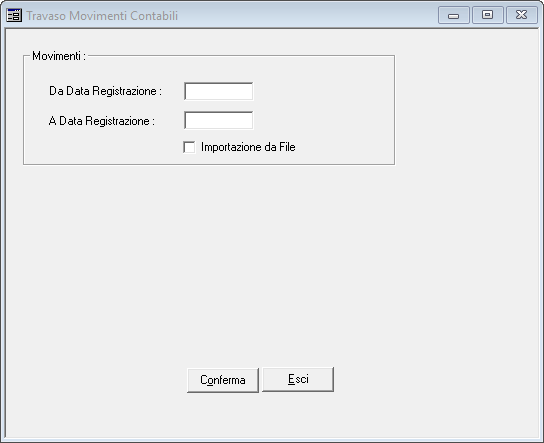The width and height of the screenshot is (544, 443).
Task: Focus the Da Data Registrazione field
Action: (x=219, y=91)
